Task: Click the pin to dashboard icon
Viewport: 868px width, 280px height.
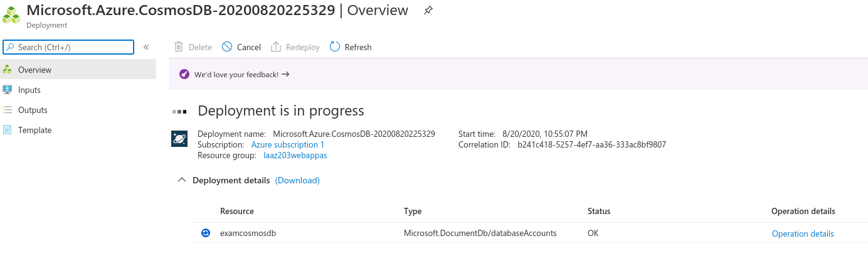Action: 428,11
